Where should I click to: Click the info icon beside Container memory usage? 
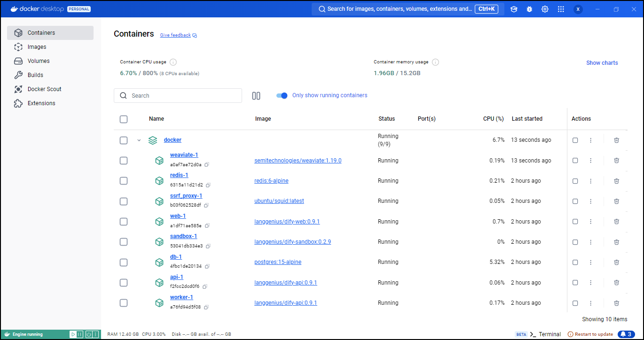click(435, 62)
